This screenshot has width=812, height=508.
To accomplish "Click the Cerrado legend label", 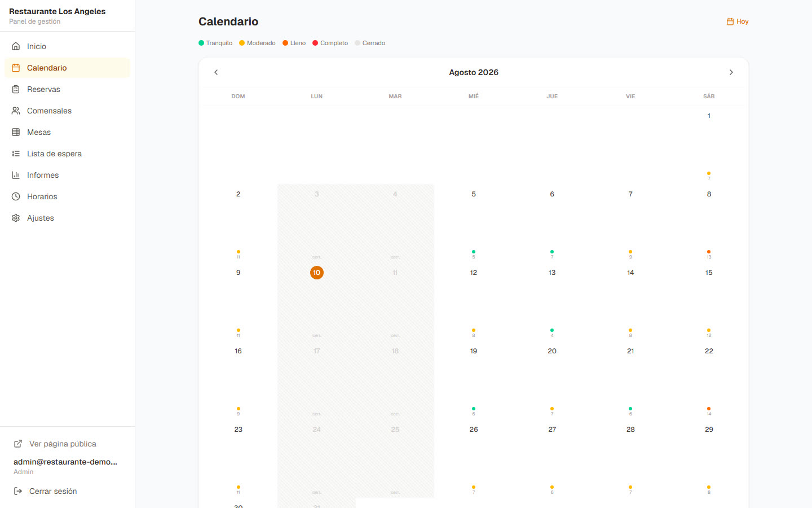I will [374, 43].
